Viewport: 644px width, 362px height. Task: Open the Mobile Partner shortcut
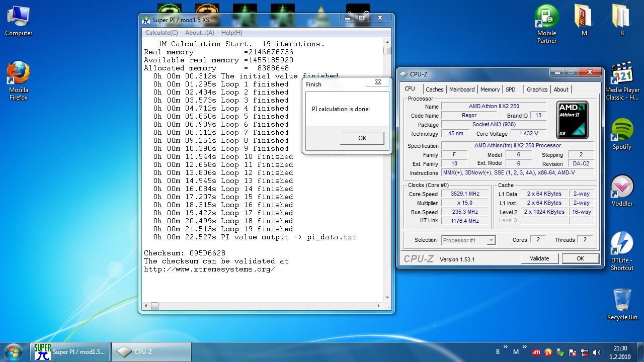(546, 24)
